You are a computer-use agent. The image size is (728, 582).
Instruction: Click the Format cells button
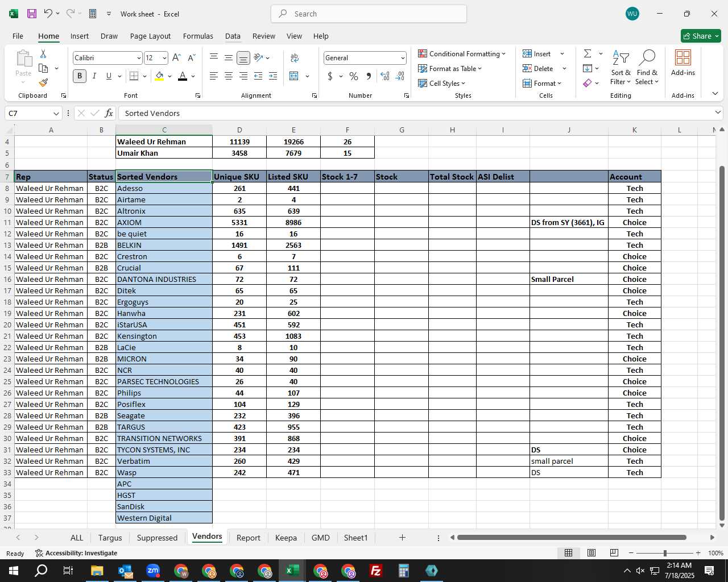(x=542, y=83)
